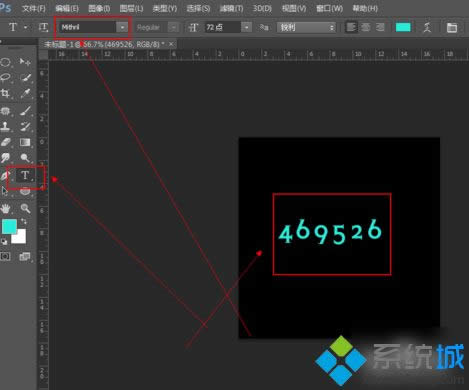Close the 未标题-1 document tab
This screenshot has width=469, height=390.
171,44
